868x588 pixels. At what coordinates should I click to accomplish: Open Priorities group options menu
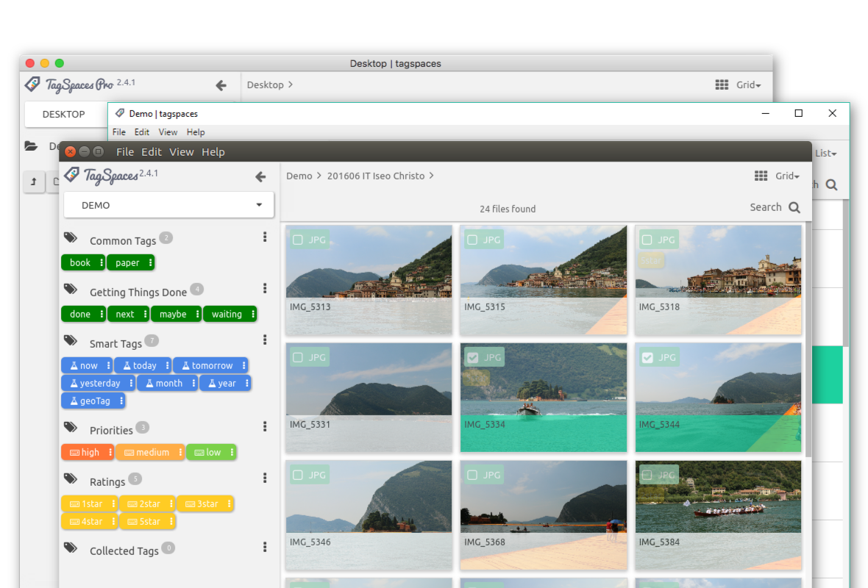[x=265, y=426]
